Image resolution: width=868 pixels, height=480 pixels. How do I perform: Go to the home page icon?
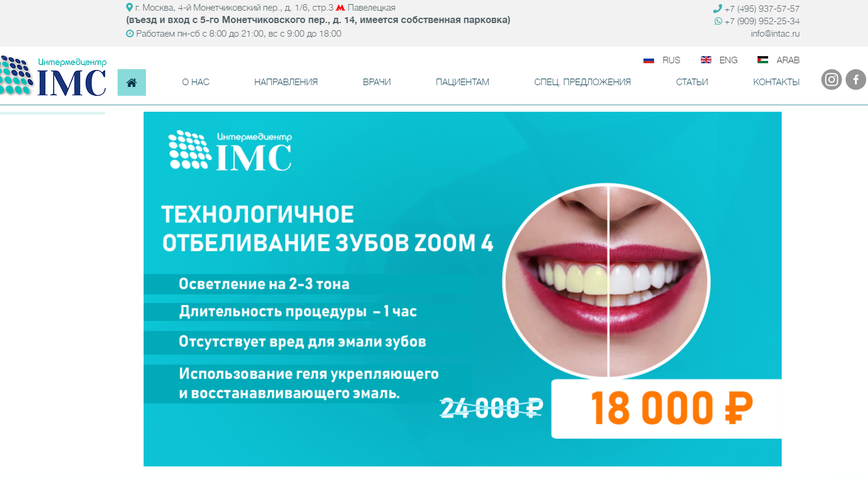click(132, 82)
